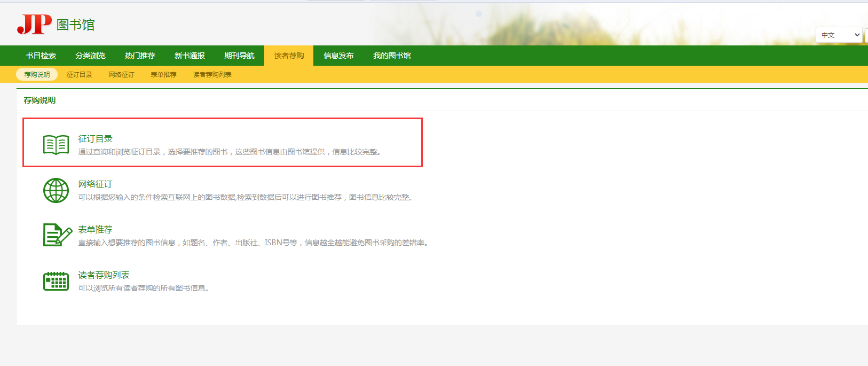Viewport: 868px width, 366px height.
Task: Switch to the 征订目录 sub-tab
Action: [x=79, y=75]
